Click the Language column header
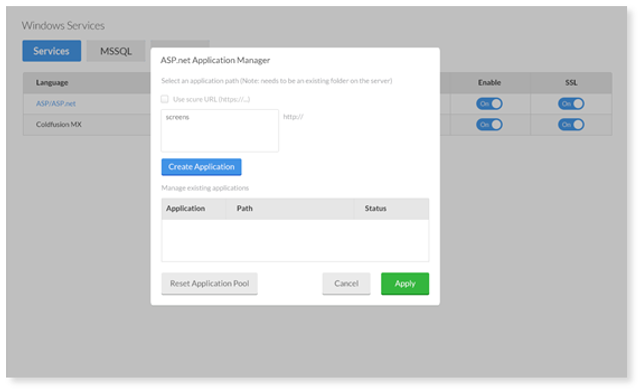 [52, 83]
